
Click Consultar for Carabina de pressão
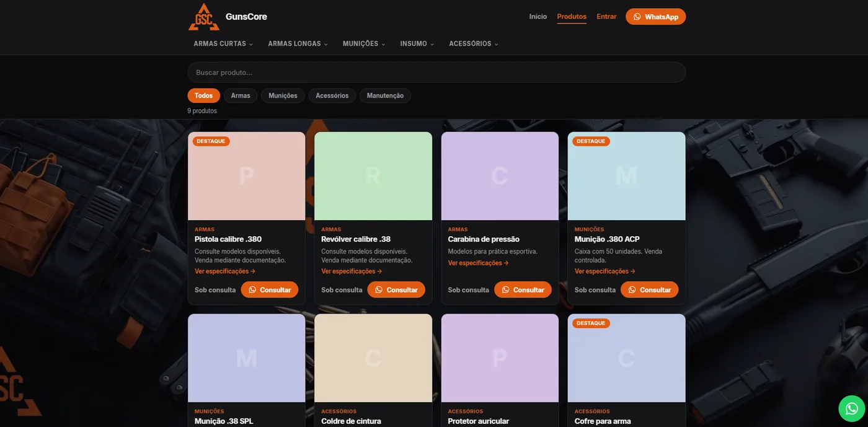(x=523, y=289)
